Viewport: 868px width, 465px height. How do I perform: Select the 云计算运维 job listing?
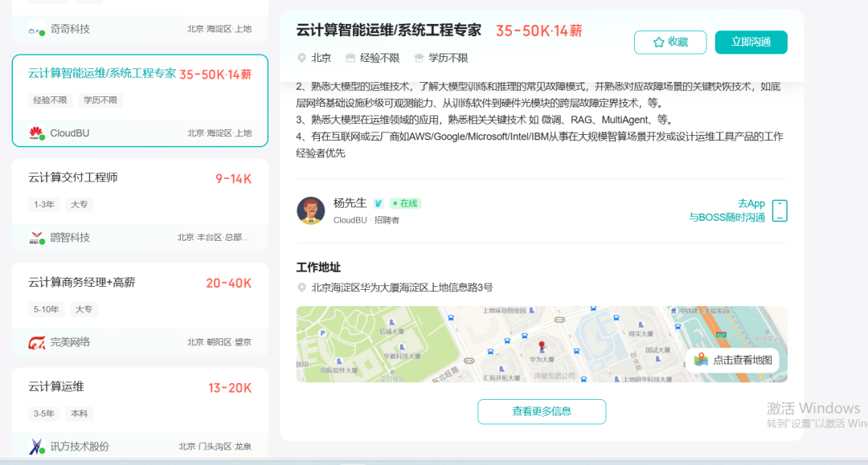coord(56,386)
